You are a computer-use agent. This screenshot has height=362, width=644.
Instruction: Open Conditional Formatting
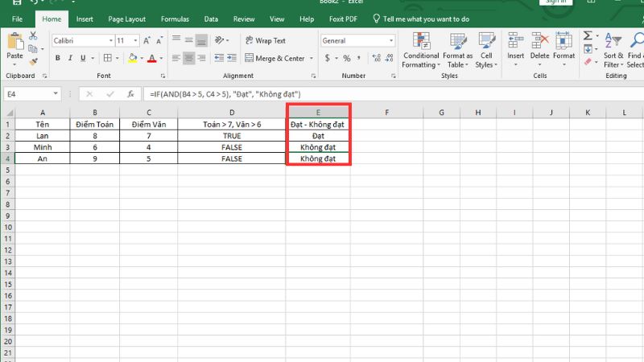[x=419, y=50]
